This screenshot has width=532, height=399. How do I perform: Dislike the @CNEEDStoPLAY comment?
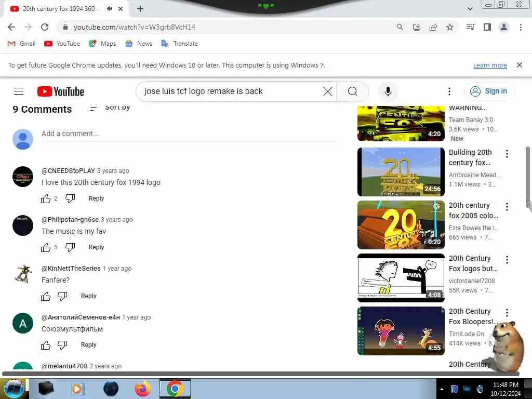[70, 198]
